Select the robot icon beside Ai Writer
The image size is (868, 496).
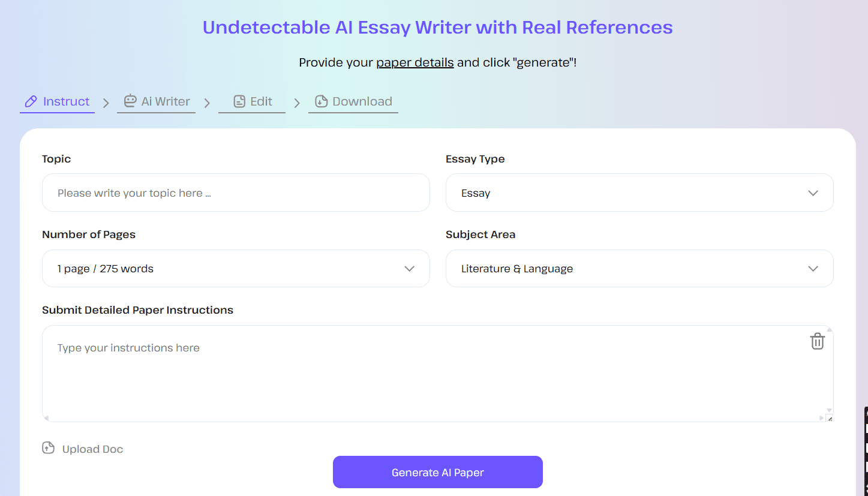130,101
